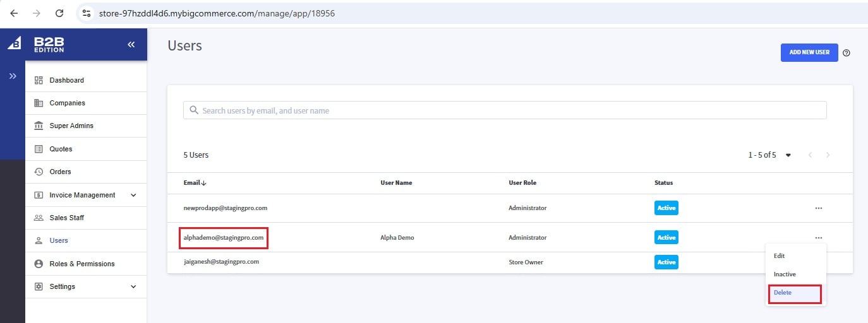Click the Dashboard grid icon

click(38, 80)
